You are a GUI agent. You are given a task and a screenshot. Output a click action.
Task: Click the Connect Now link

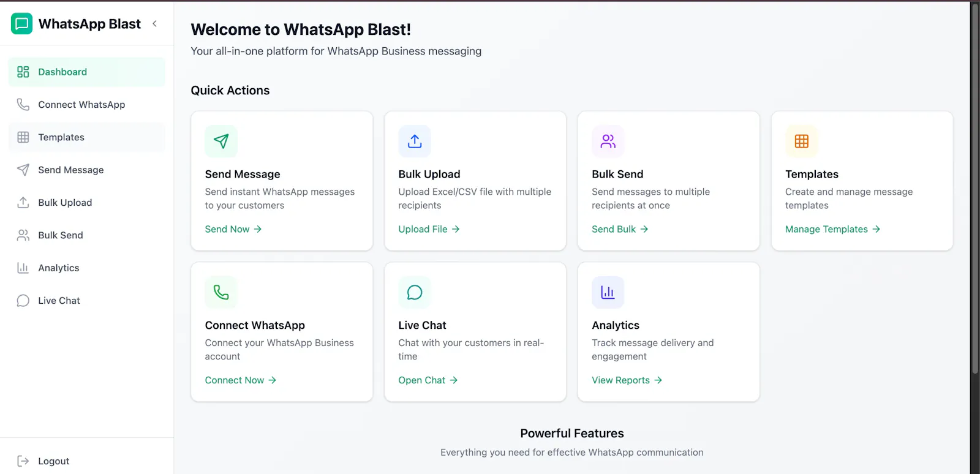(241, 380)
